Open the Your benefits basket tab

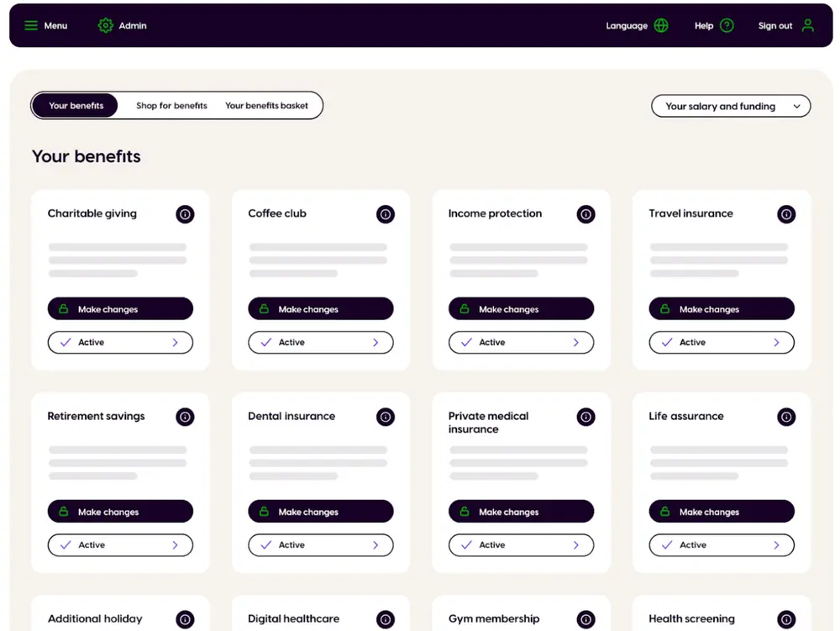pos(266,106)
